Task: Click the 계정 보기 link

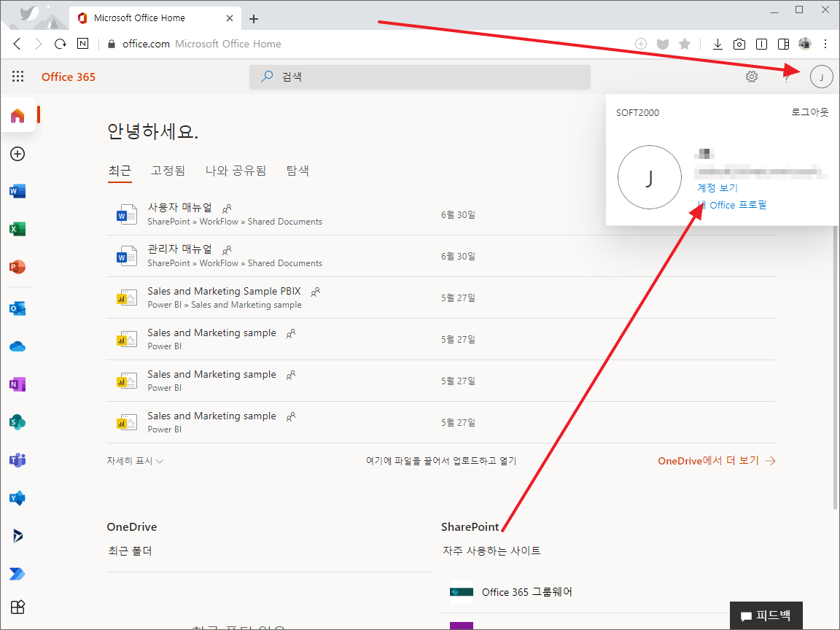Action: (717, 187)
